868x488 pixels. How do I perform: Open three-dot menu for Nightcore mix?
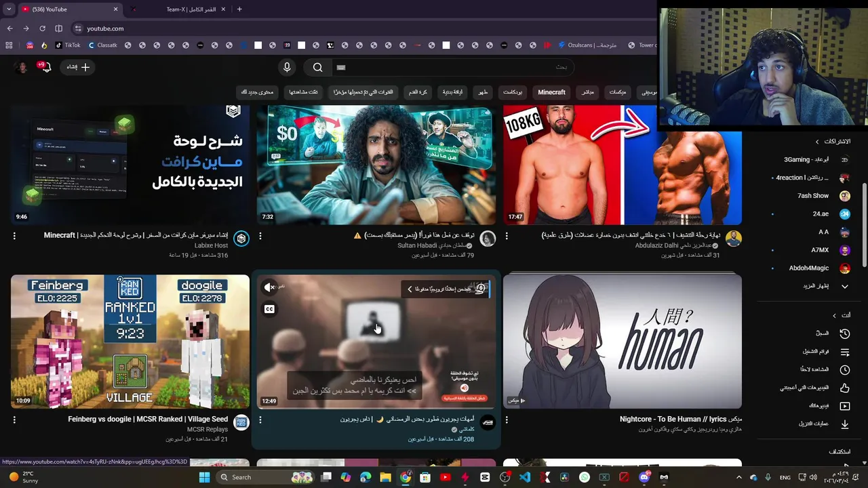tap(507, 420)
